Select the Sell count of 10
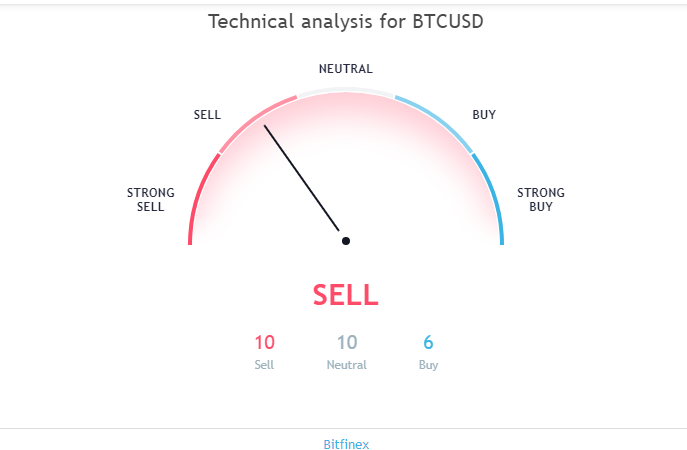687x450 pixels. pos(265,342)
